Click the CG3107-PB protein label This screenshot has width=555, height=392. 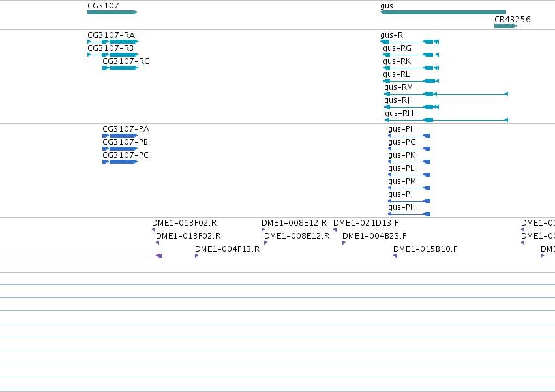pos(125,142)
